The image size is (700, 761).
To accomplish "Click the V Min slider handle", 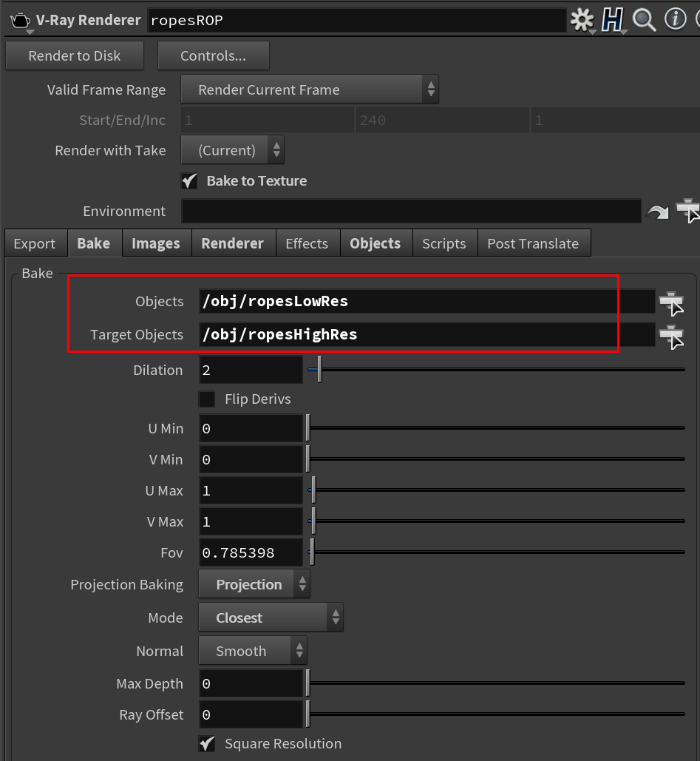I will tap(307, 459).
